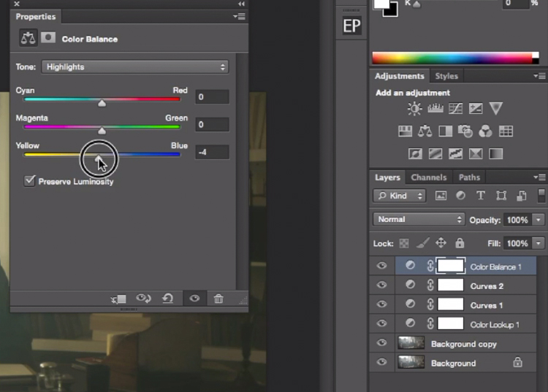Open the Kind layer filter dropdown
Image resolution: width=548 pixels, height=392 pixels.
(400, 196)
